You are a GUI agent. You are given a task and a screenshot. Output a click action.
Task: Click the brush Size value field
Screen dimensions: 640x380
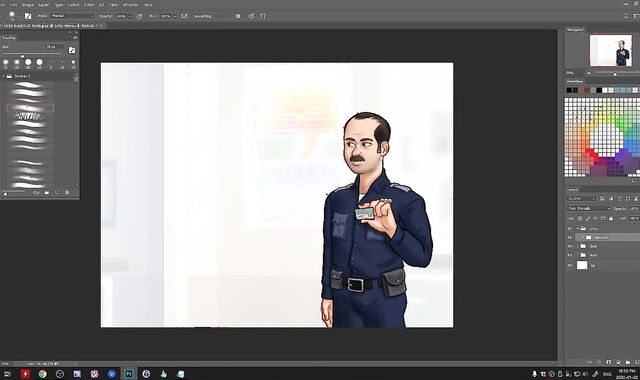[54, 47]
